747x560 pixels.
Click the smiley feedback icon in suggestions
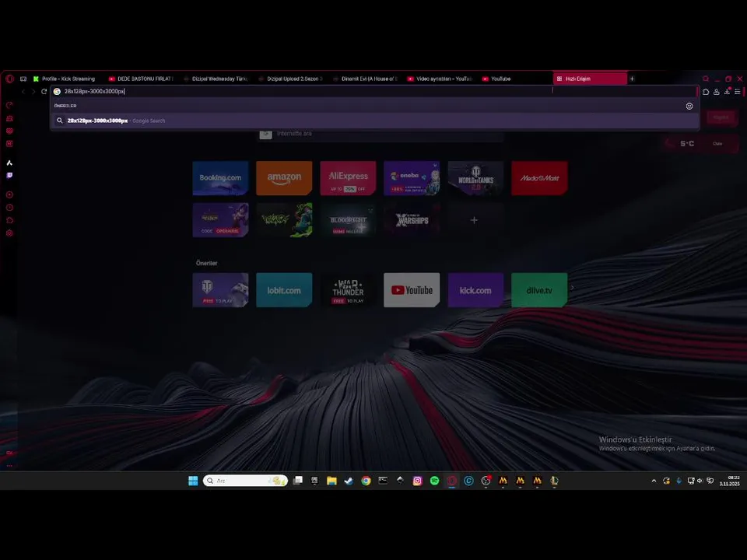pos(689,107)
